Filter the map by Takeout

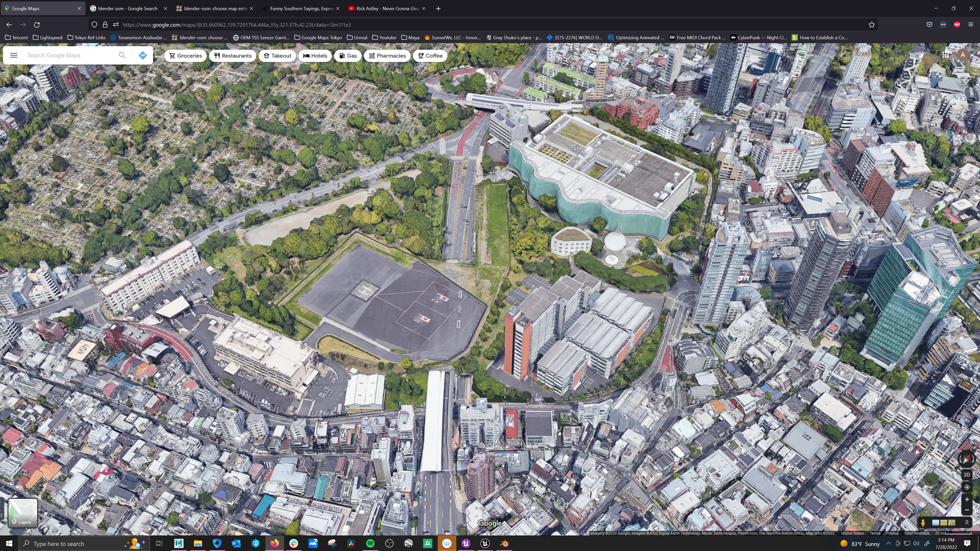click(277, 56)
